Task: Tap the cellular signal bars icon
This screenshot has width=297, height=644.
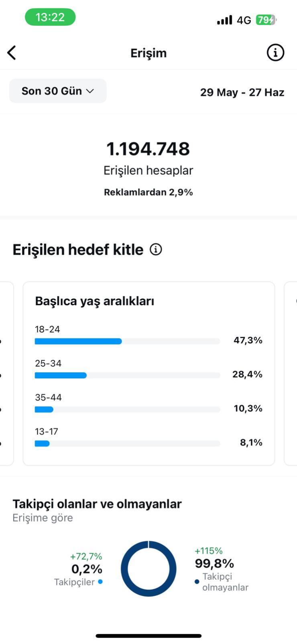Action: [x=224, y=20]
